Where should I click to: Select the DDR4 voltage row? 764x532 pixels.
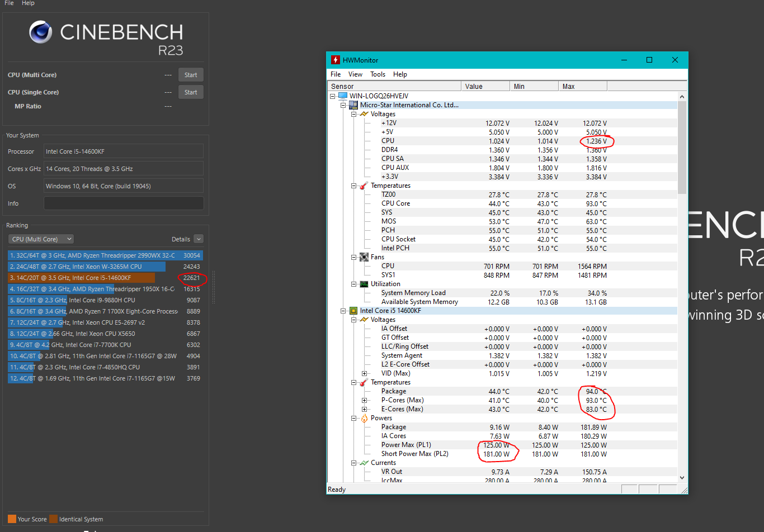[502, 150]
